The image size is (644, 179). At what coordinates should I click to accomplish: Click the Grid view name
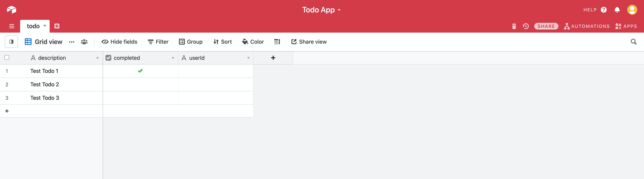pyautogui.click(x=48, y=42)
